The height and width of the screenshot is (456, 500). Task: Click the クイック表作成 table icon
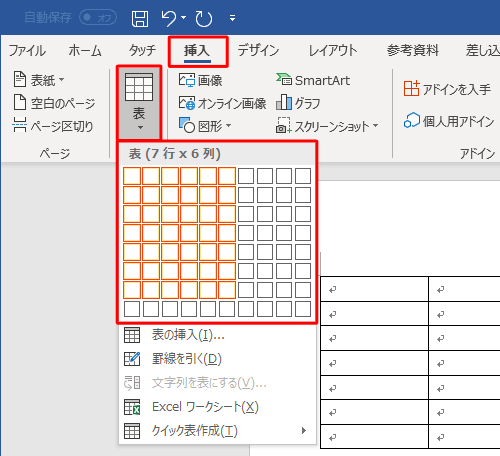[x=132, y=431]
